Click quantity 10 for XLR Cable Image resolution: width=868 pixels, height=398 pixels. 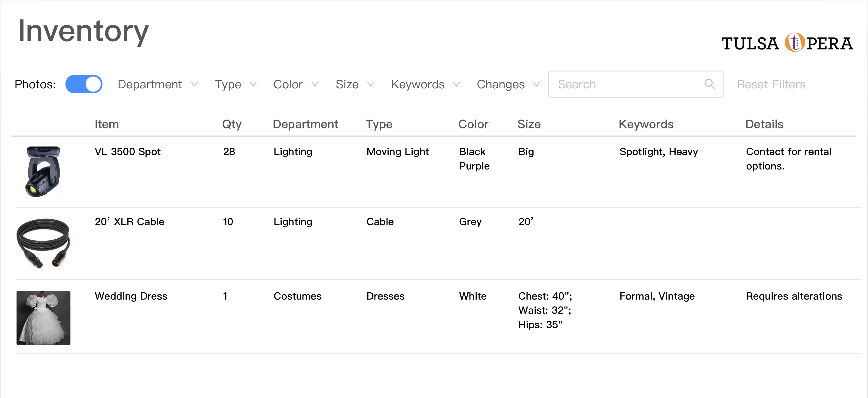228,222
